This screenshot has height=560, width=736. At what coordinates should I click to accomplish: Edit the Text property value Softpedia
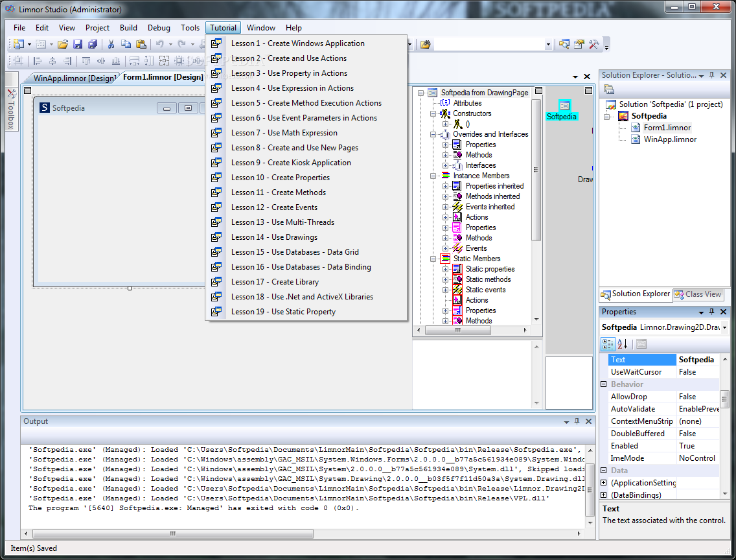[x=698, y=360]
